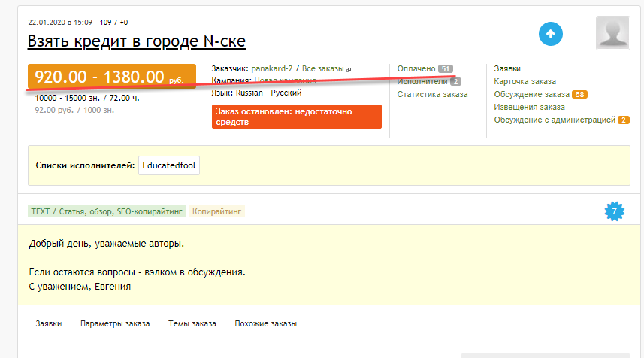This screenshot has width=644, height=358.
Task: Open the order title Взять кредит в городе N-ске
Action: 137,41
